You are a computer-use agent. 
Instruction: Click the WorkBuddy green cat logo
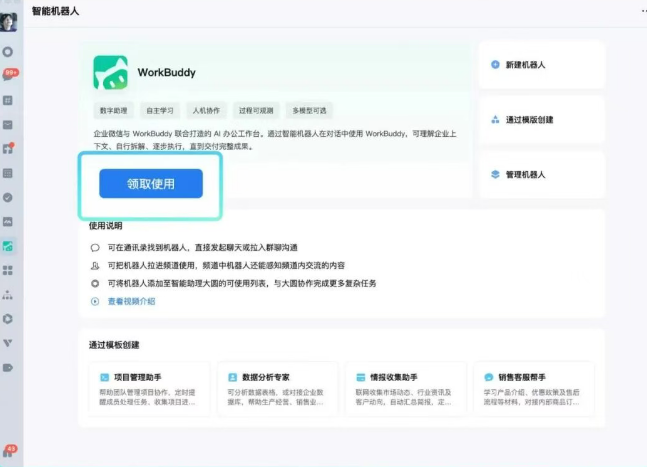click(x=110, y=73)
